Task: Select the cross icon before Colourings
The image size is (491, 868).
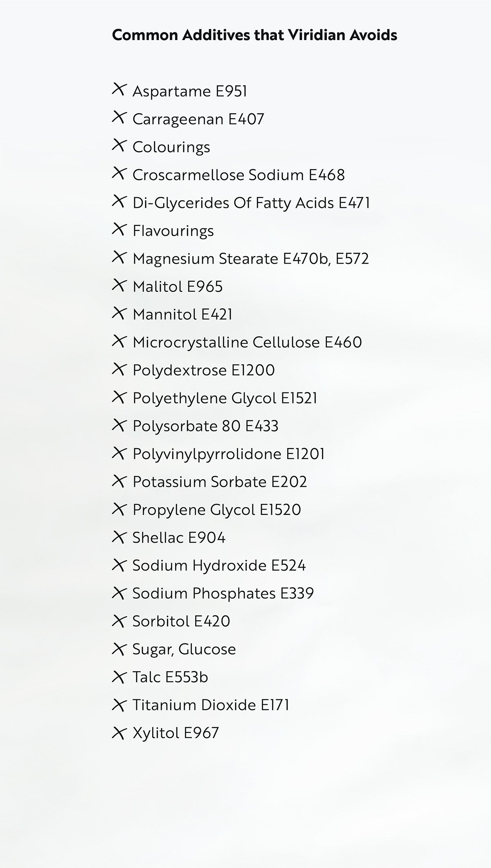Action: (118, 145)
